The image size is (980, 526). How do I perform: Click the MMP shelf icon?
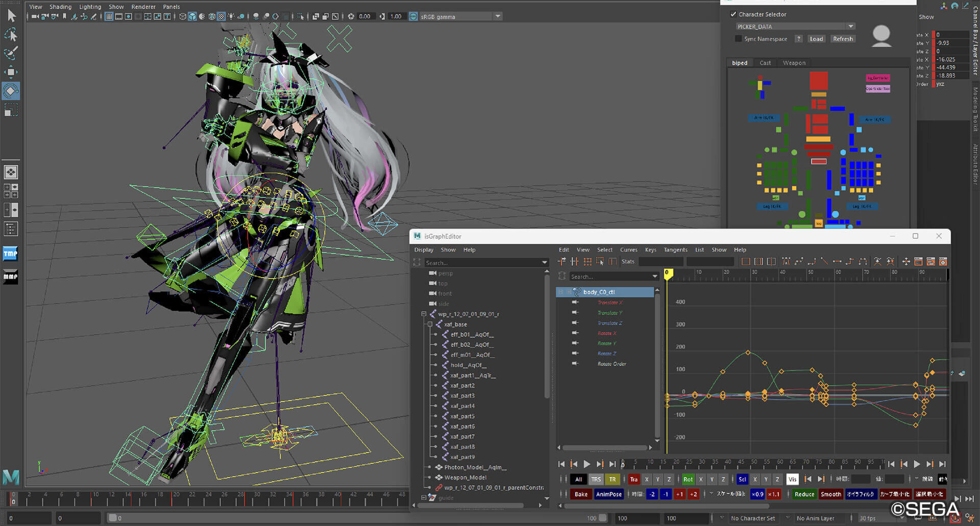point(11,276)
